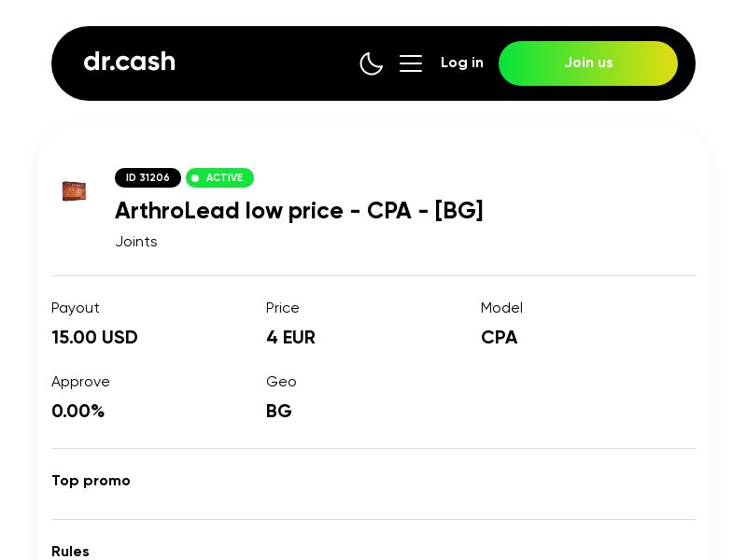Click the moon icon to switch theme
The height and width of the screenshot is (560, 747).
372,63
